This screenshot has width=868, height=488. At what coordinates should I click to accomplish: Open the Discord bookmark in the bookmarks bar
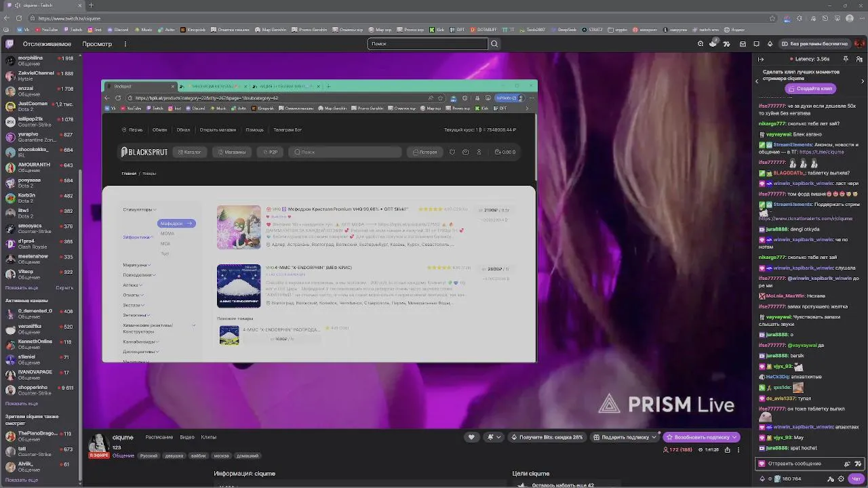coord(118,30)
